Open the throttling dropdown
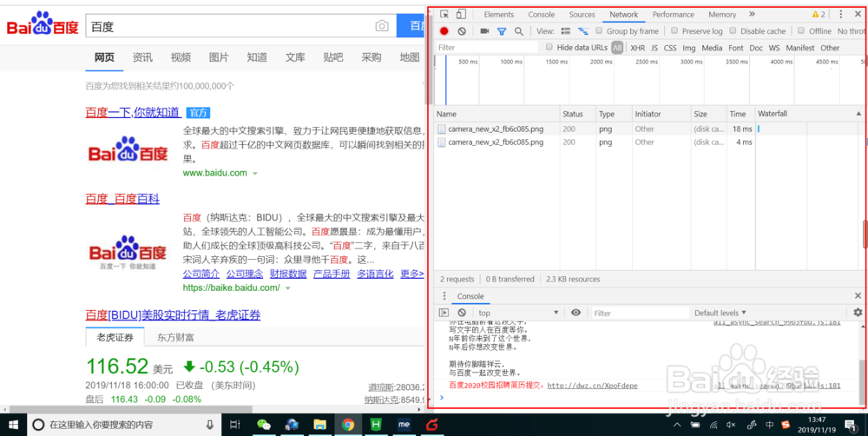The image size is (868, 436). (x=852, y=31)
